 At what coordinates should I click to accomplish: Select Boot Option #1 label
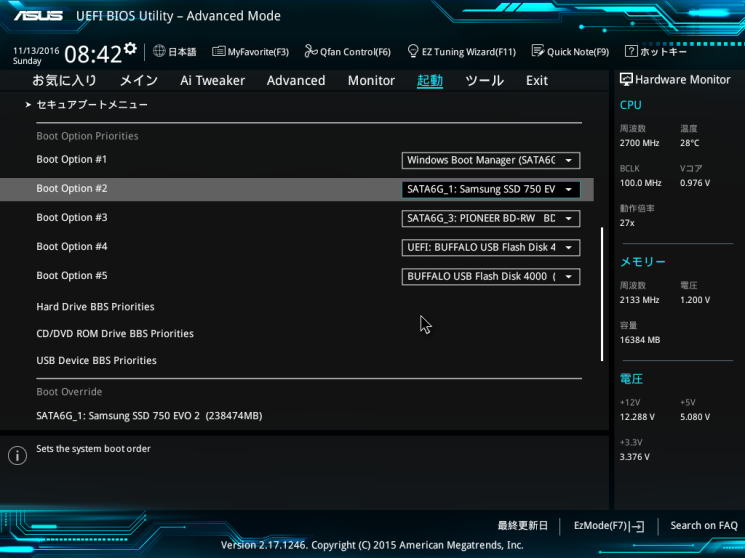pos(72,159)
